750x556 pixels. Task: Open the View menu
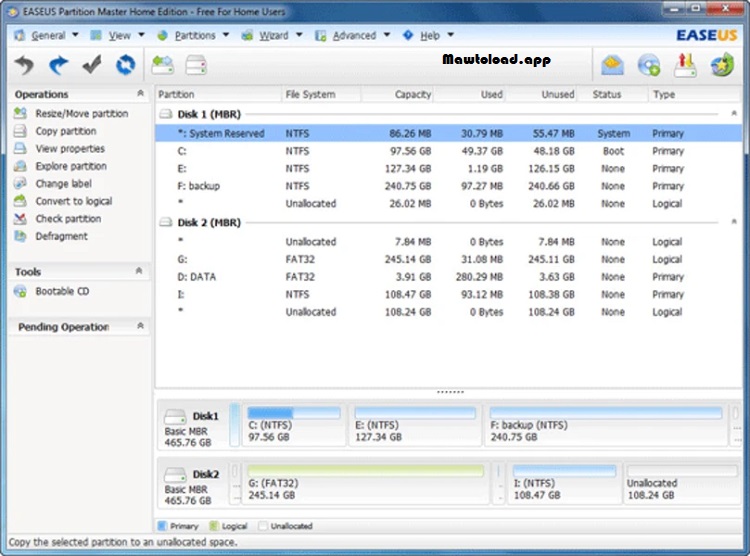(118, 35)
